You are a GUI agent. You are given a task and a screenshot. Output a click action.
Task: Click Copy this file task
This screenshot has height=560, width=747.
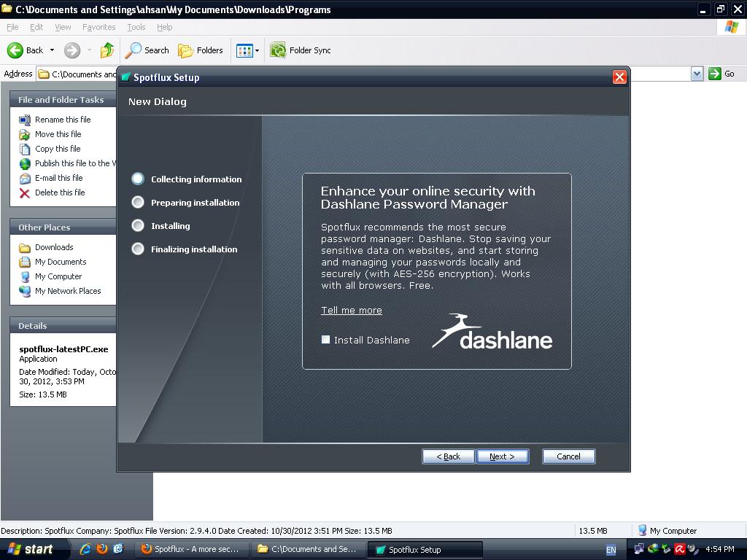[x=58, y=149]
